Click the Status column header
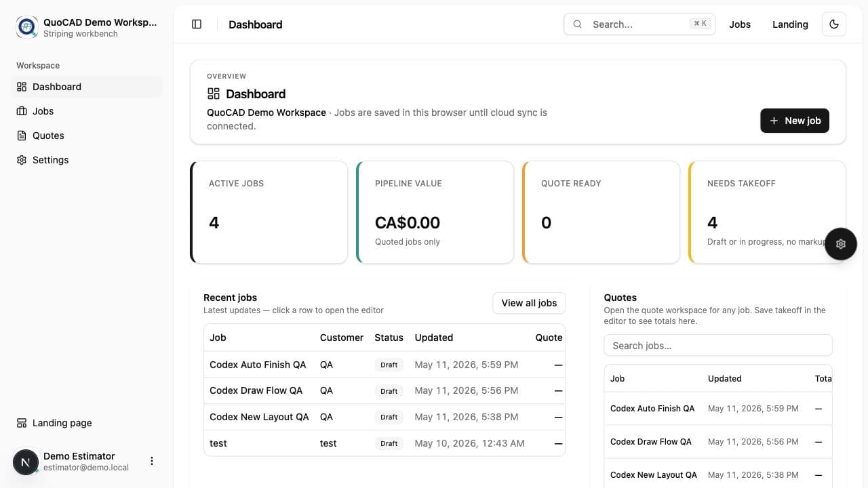The image size is (868, 488). pyautogui.click(x=389, y=338)
